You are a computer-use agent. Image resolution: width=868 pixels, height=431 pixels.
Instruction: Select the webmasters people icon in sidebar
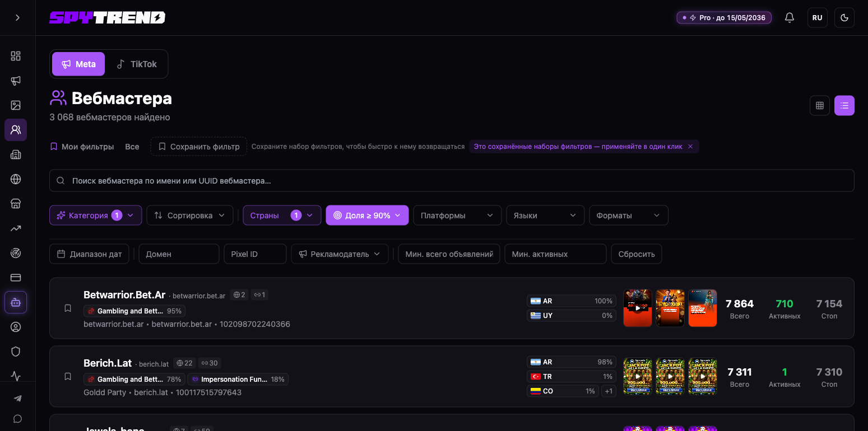point(16,130)
